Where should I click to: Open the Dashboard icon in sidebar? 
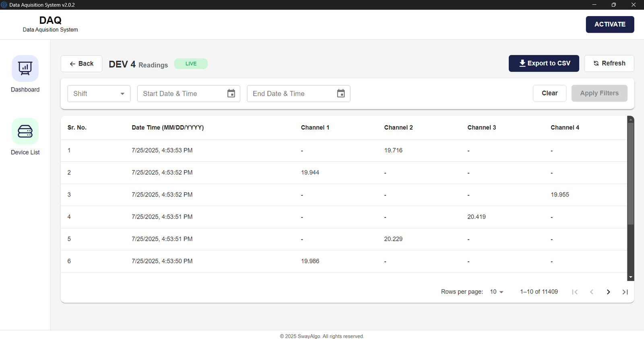(25, 68)
